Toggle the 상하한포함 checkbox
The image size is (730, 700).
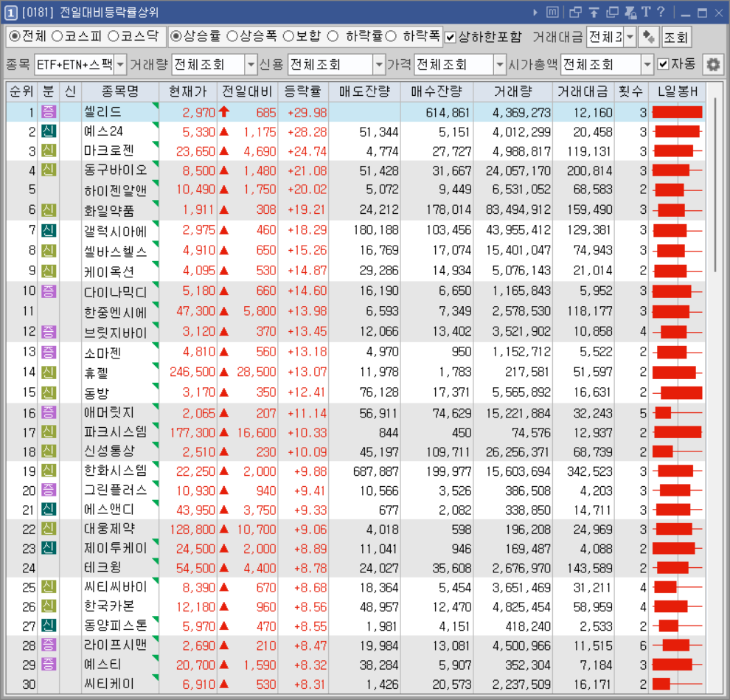click(451, 38)
